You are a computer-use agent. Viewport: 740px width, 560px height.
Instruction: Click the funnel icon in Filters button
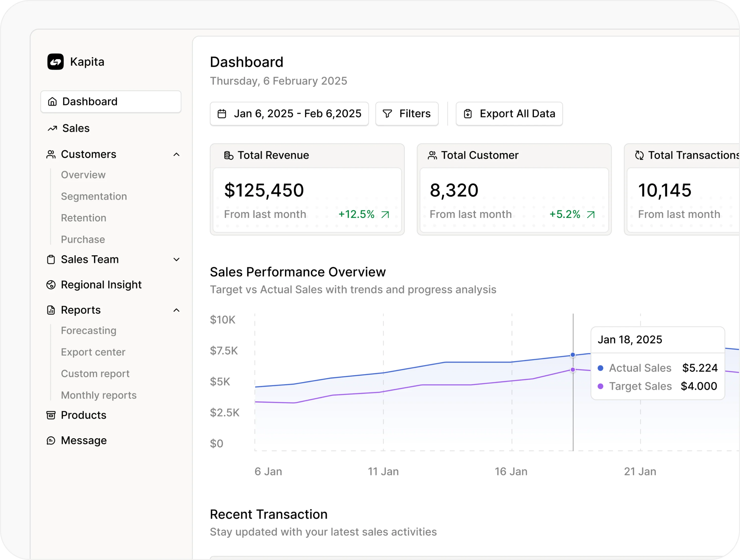click(x=387, y=114)
